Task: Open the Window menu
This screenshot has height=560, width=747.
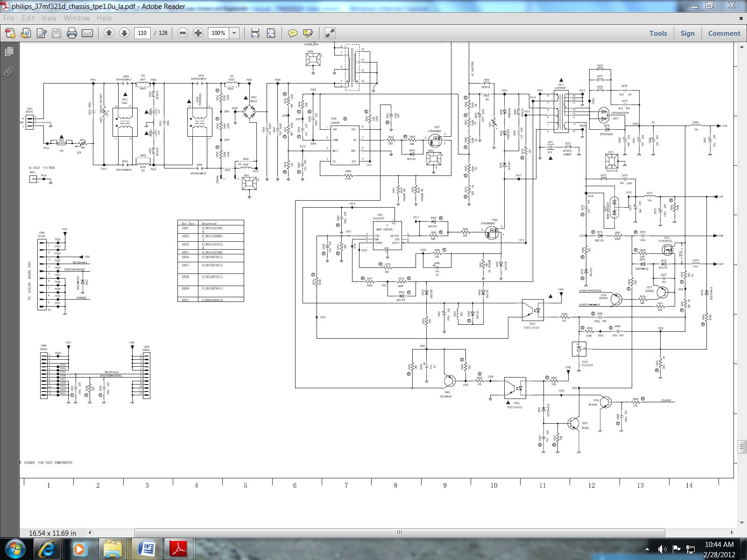Action: click(77, 18)
